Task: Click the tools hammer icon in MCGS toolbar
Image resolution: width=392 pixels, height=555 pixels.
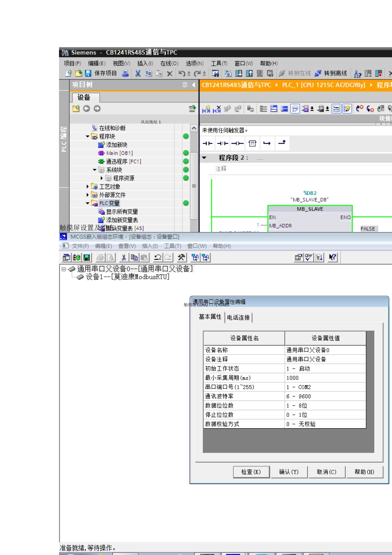Action: click(182, 257)
